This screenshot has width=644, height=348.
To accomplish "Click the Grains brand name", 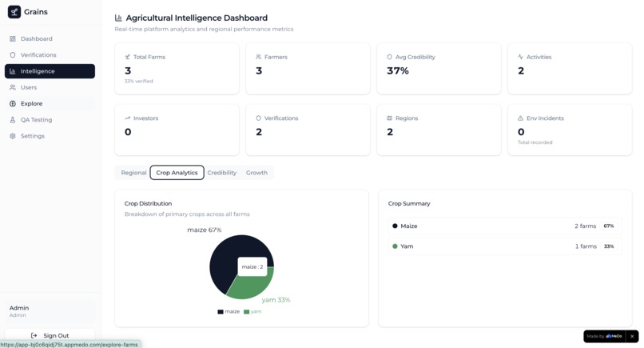I will [36, 12].
